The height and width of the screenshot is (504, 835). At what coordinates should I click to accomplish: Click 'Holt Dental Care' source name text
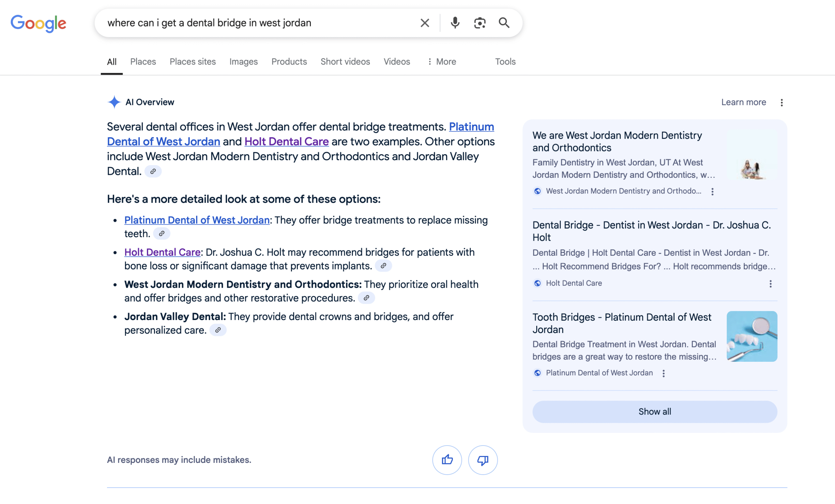pyautogui.click(x=574, y=283)
